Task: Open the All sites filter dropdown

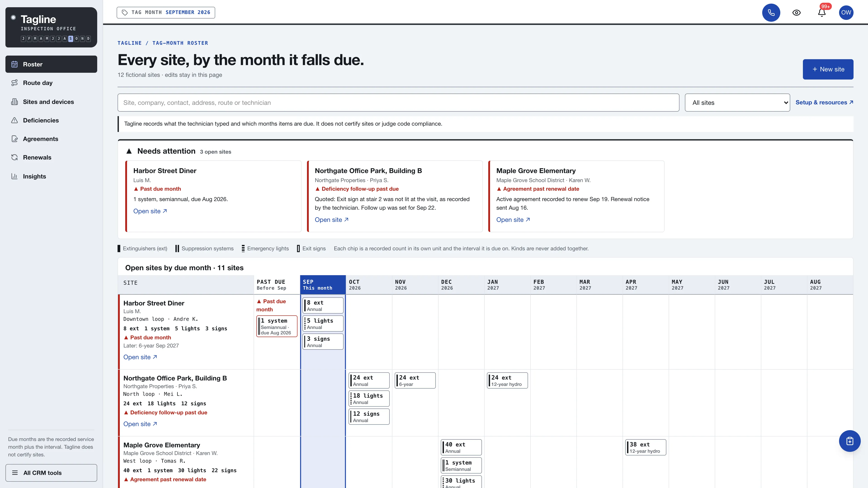Action: [x=737, y=103]
